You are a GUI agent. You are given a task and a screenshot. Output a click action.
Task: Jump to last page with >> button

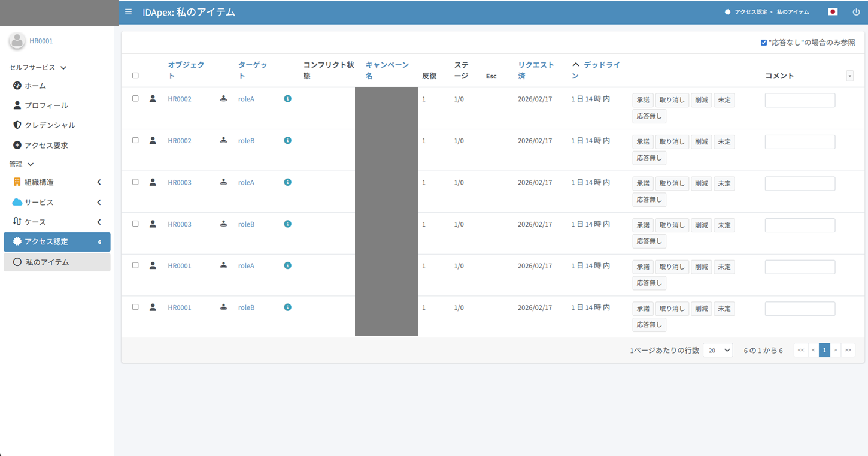(848, 350)
